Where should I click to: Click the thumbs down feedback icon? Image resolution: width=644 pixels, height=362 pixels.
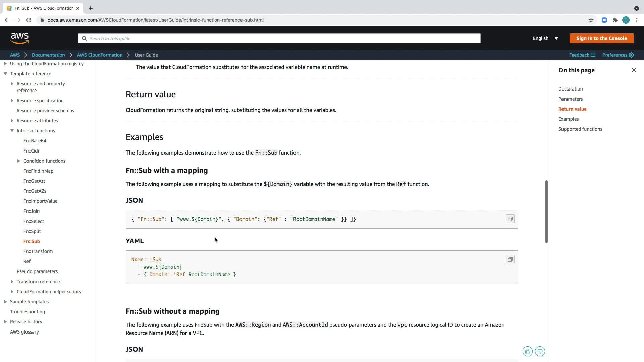540,351
